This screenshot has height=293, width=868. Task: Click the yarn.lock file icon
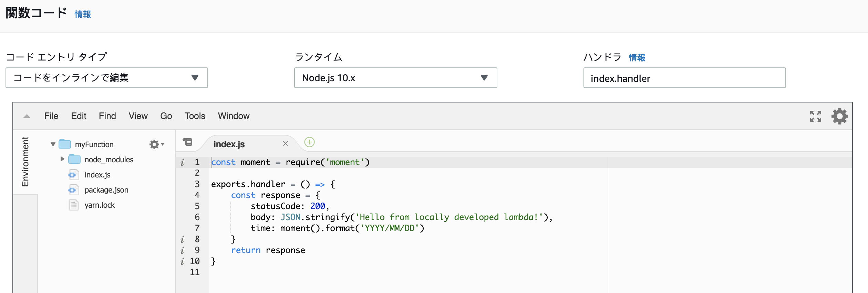(x=73, y=205)
